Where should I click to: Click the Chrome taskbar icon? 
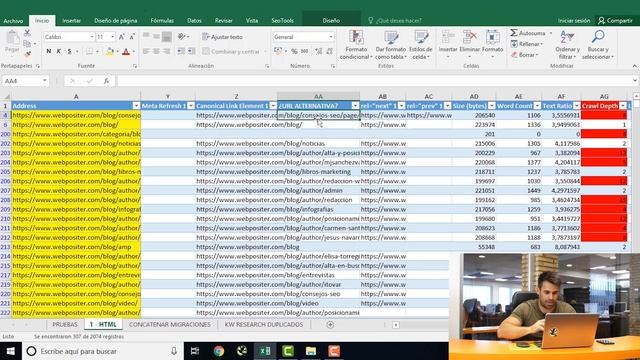pos(219,351)
